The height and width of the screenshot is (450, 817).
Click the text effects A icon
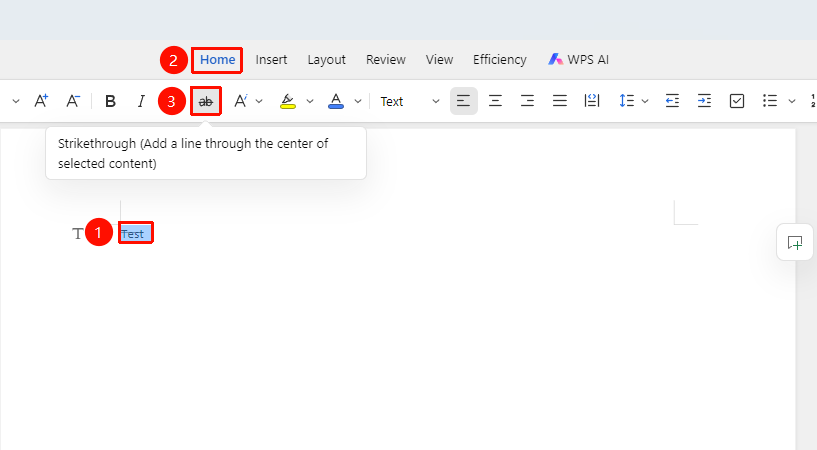(x=240, y=101)
